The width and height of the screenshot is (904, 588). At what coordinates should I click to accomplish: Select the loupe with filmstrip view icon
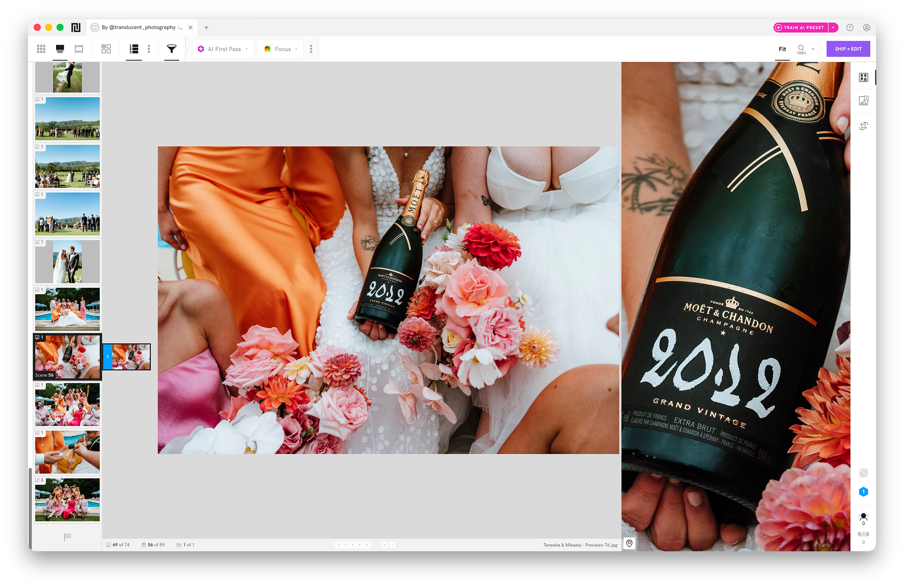pyautogui.click(x=60, y=49)
